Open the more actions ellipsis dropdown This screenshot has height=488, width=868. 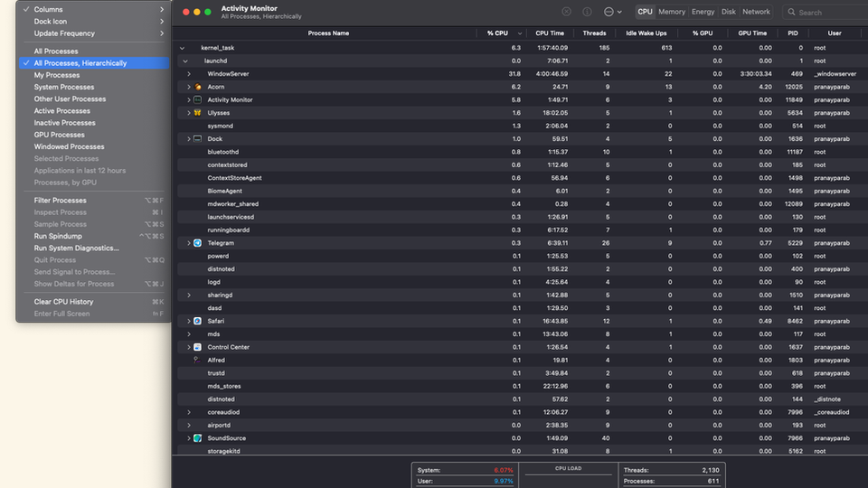(612, 12)
